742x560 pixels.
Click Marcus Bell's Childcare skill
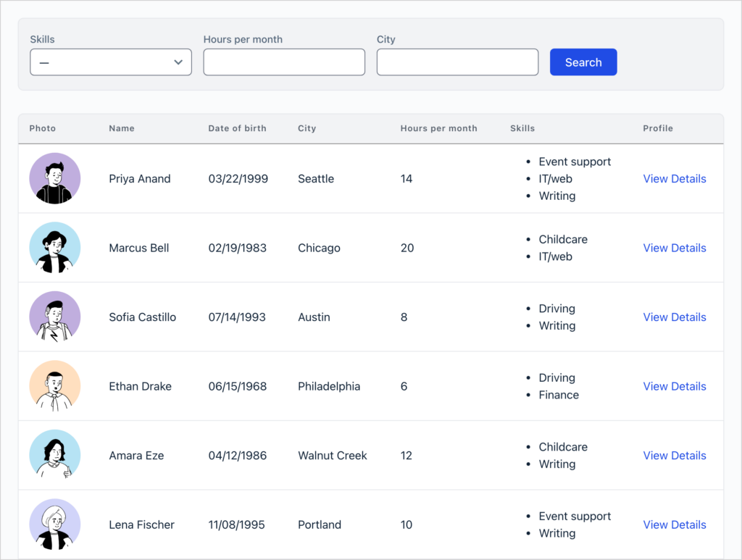[562, 239]
